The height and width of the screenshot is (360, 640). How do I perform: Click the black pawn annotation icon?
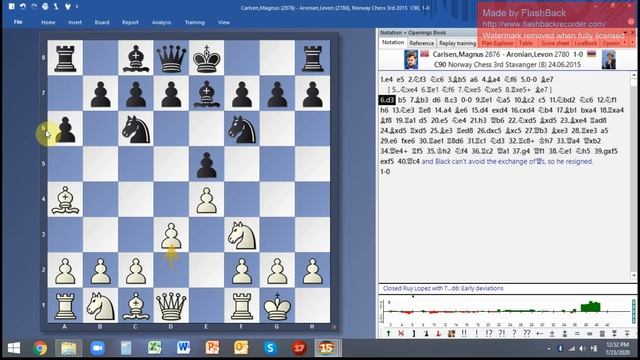(427, 333)
